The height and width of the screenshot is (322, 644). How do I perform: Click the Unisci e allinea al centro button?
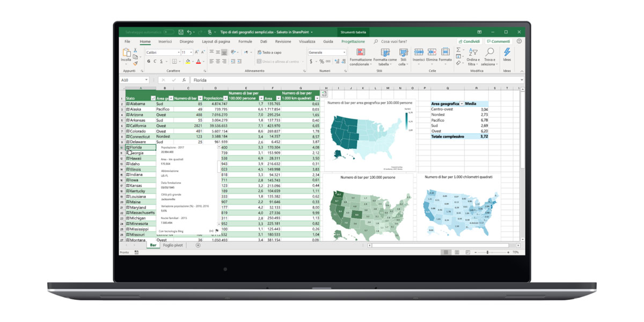[x=278, y=61]
